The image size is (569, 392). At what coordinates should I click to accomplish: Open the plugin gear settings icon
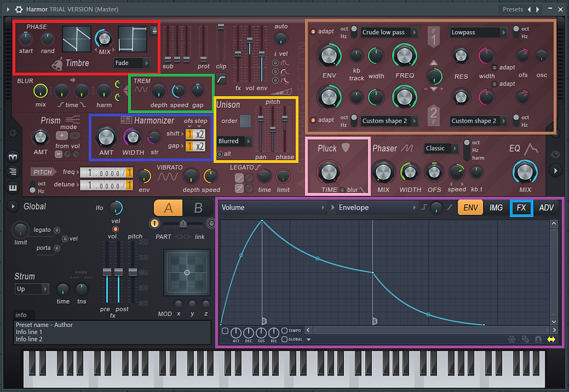(x=19, y=9)
